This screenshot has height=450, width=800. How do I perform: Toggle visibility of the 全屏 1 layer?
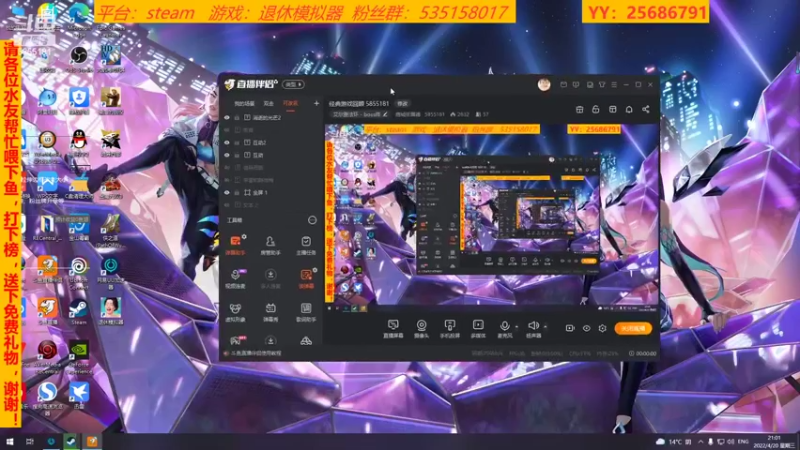click(227, 192)
